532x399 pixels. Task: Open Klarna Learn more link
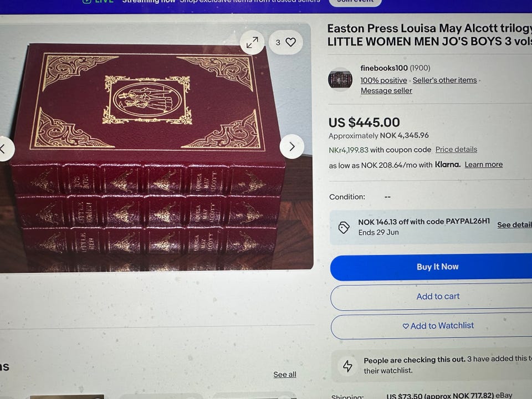[483, 165]
